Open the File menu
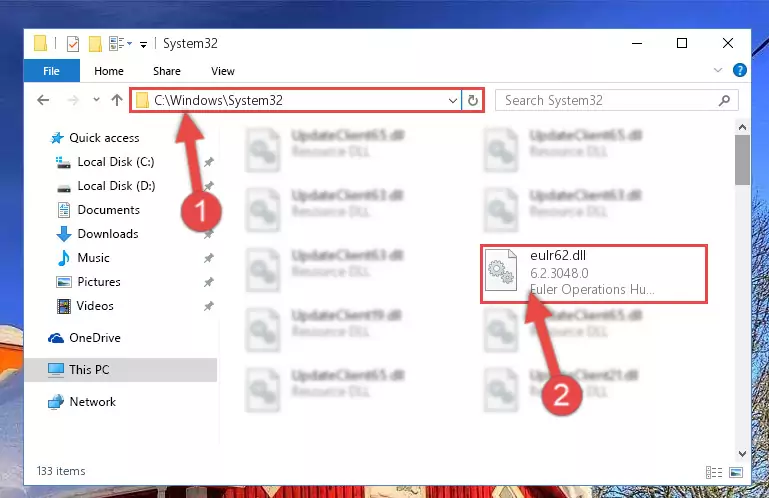769x498 pixels. (x=51, y=71)
